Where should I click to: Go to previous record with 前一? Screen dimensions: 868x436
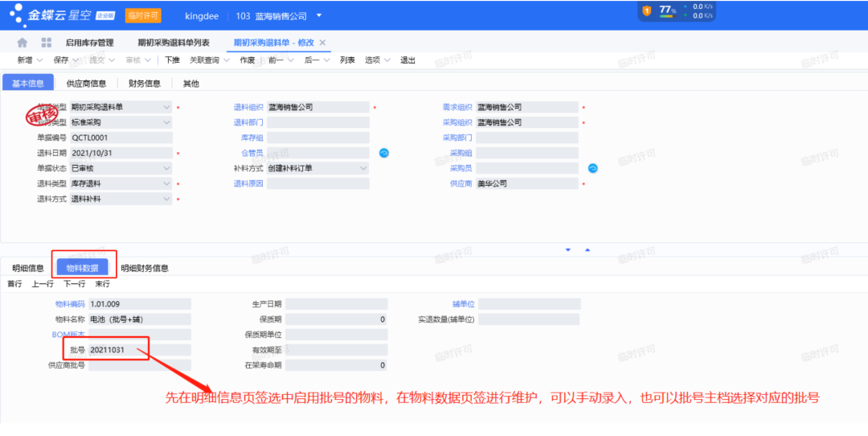click(x=276, y=60)
